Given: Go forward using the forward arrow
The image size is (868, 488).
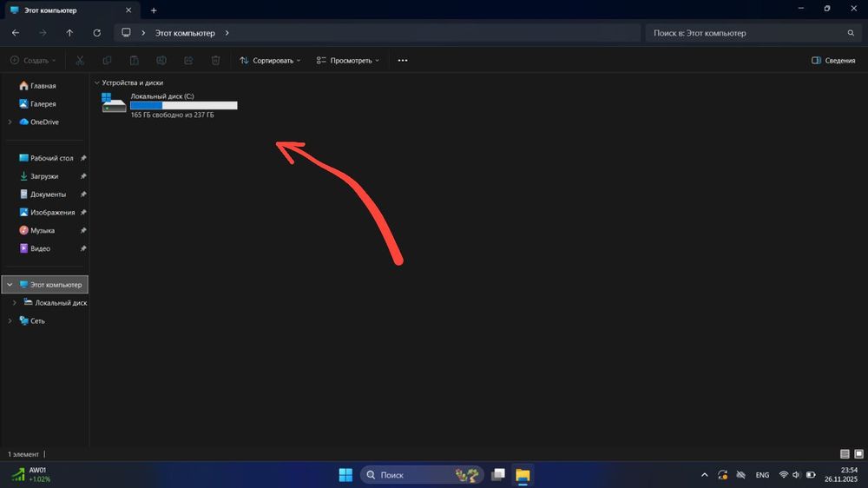Looking at the screenshot, I should pos(43,33).
